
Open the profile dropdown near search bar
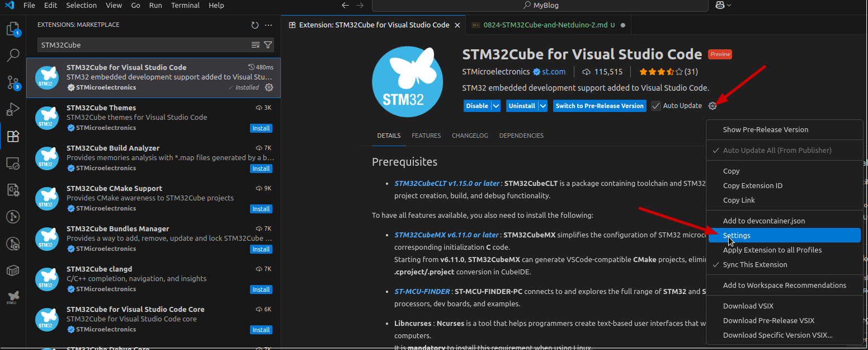click(721, 5)
